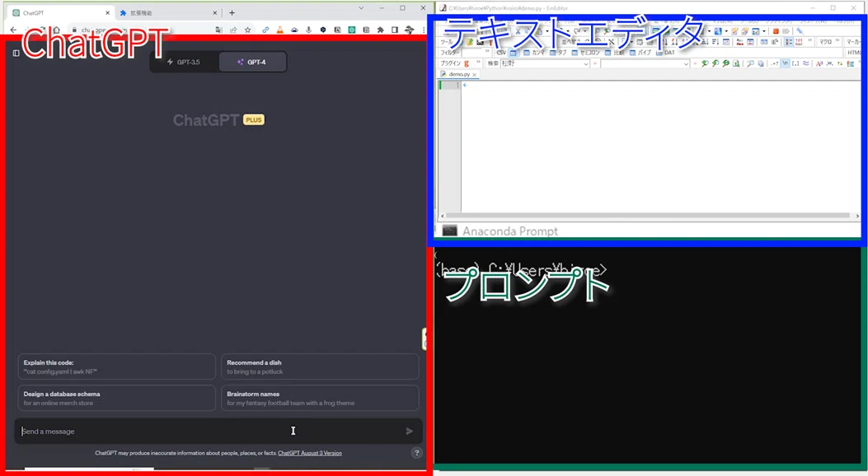Open a new Chrome tab with plus button
The height and width of the screenshot is (476, 868).
point(232,12)
